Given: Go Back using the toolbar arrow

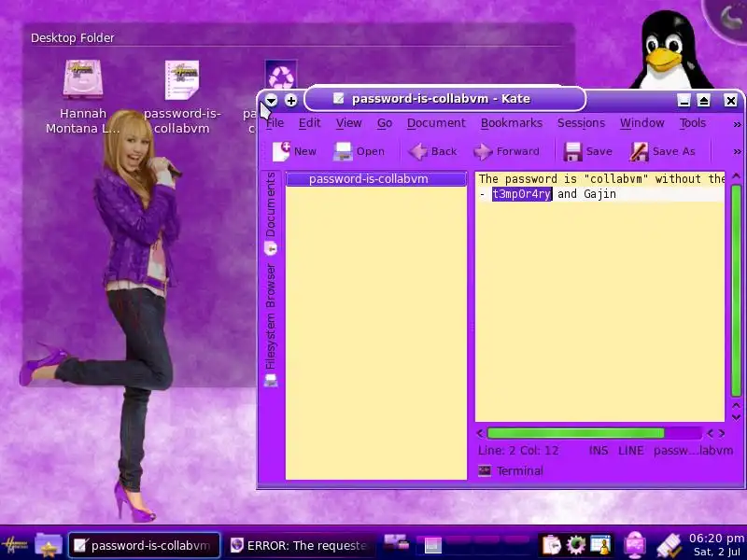Looking at the screenshot, I should [417, 151].
